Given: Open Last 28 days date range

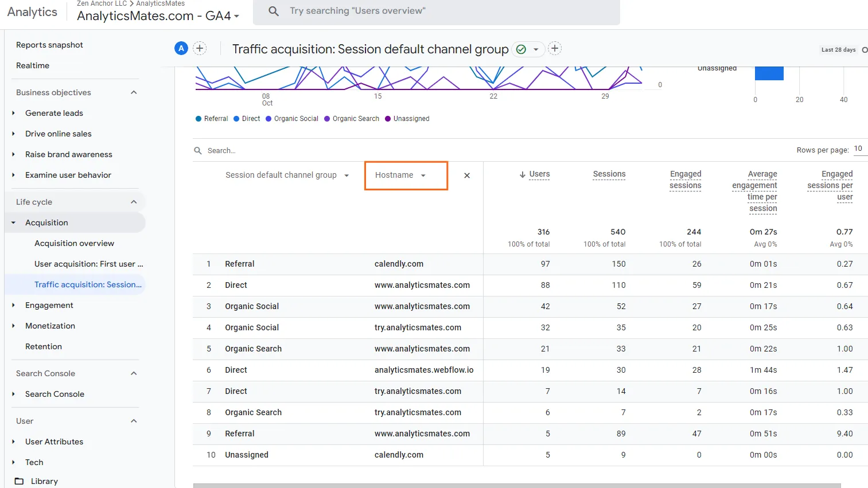Looking at the screenshot, I should [838, 50].
